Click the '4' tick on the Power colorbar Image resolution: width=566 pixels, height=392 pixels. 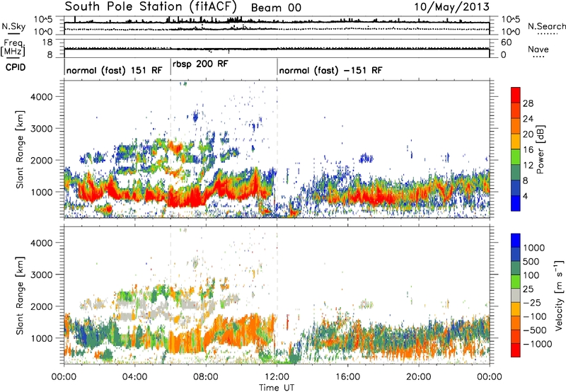pyautogui.click(x=525, y=196)
